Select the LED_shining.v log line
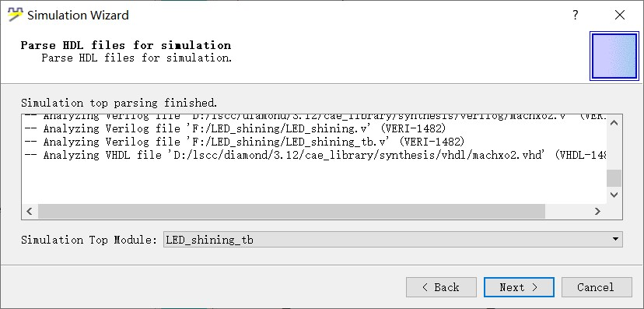 pyautogui.click(x=235, y=128)
